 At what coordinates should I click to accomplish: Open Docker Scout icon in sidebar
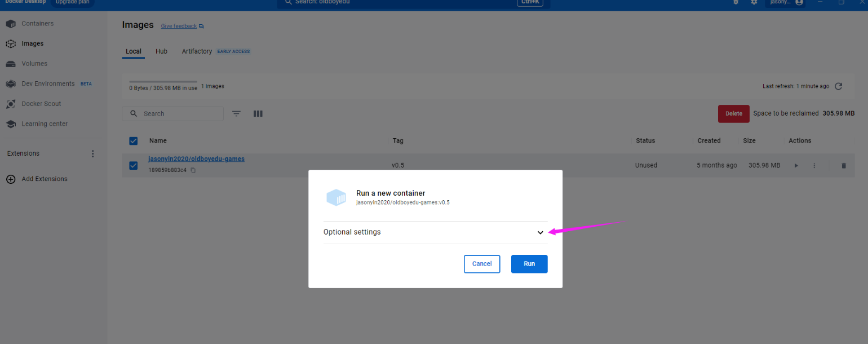pyautogui.click(x=11, y=104)
